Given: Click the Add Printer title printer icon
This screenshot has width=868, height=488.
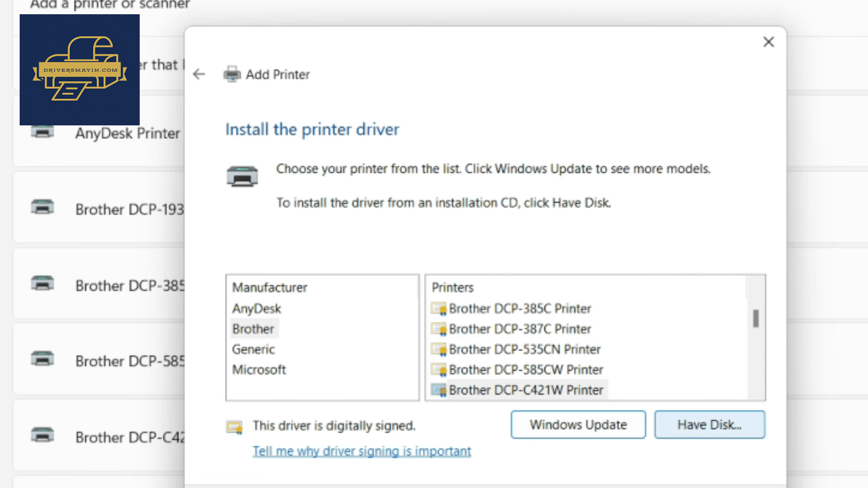Looking at the screenshot, I should click(x=232, y=74).
